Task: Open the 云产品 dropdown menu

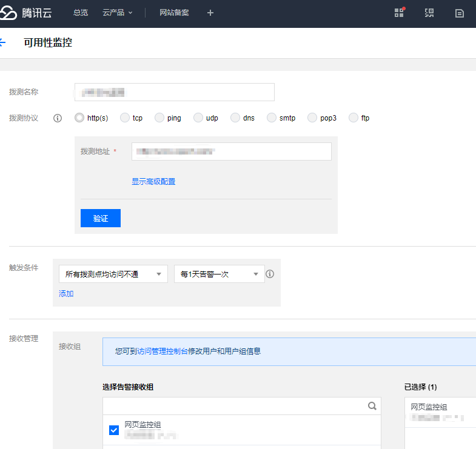Action: point(117,13)
